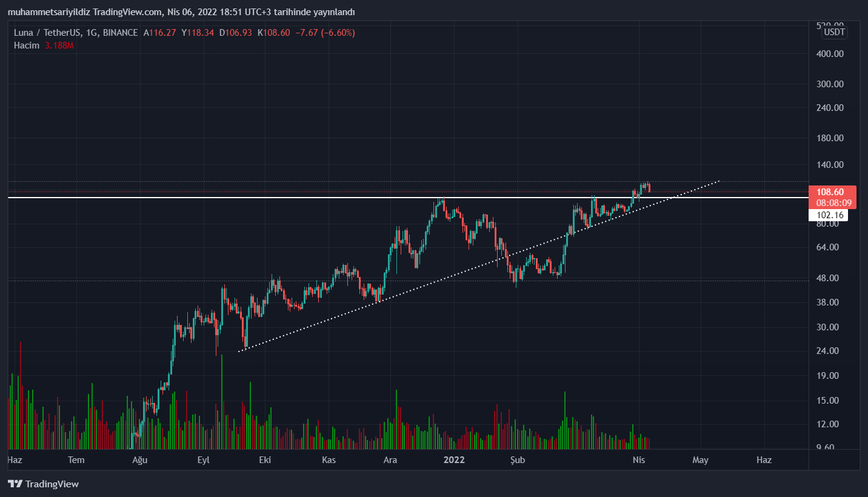
Task: Click the 2022 year marker on time axis
Action: point(453,460)
